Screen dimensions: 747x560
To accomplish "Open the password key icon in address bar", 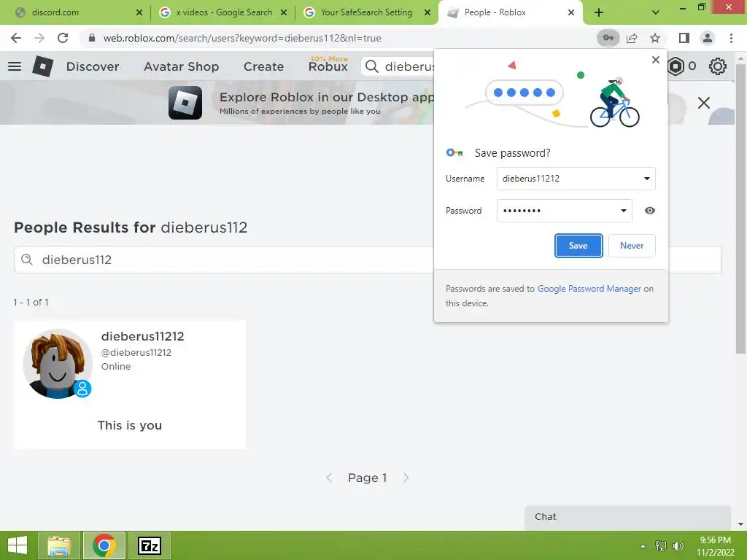I will pyautogui.click(x=608, y=38).
